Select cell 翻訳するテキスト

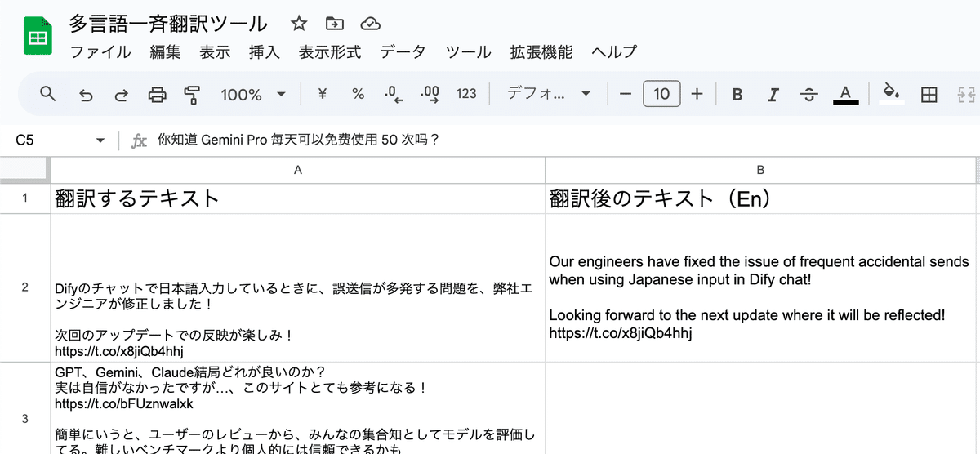coord(298,198)
